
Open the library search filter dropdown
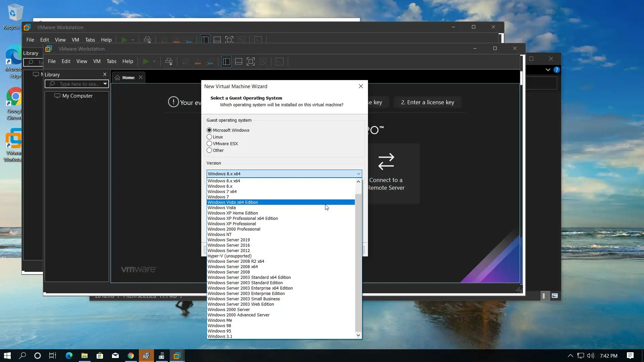[x=105, y=84]
